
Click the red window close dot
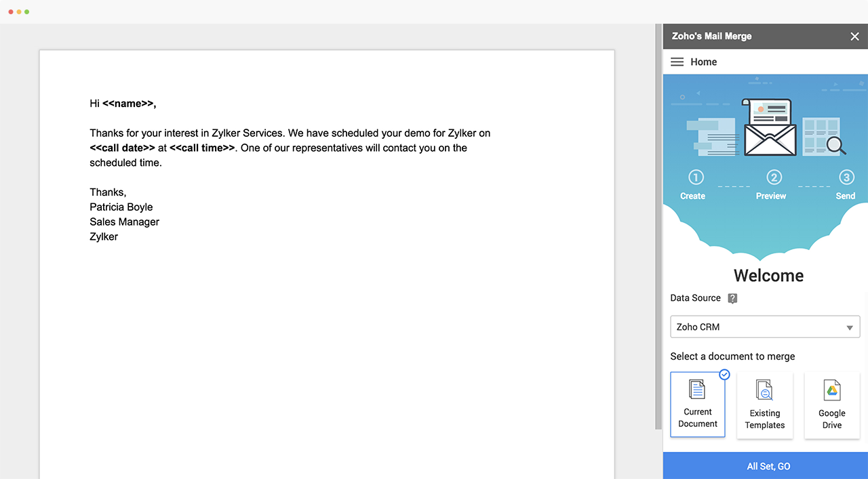point(11,12)
